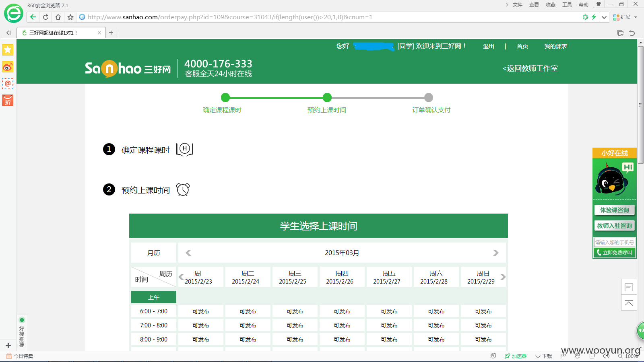The image size is (644, 362).
Task: Click the green compatibility icon in address bar
Action: (x=585, y=17)
